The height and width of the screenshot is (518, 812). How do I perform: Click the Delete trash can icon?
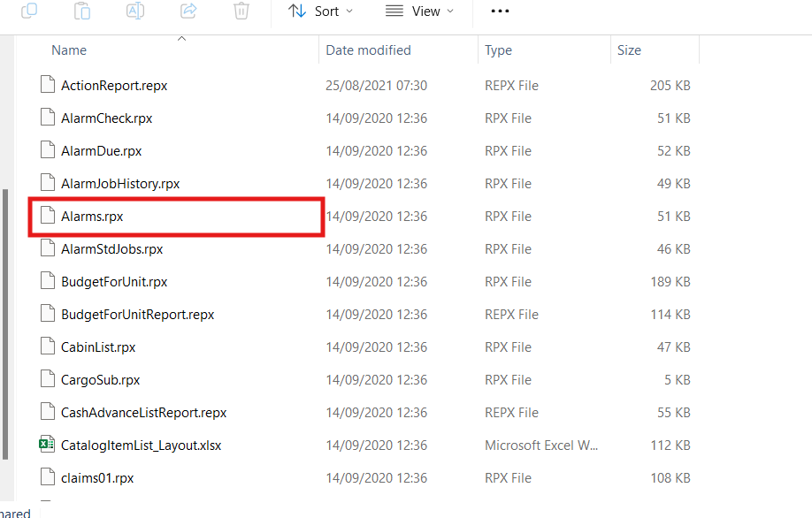[241, 11]
